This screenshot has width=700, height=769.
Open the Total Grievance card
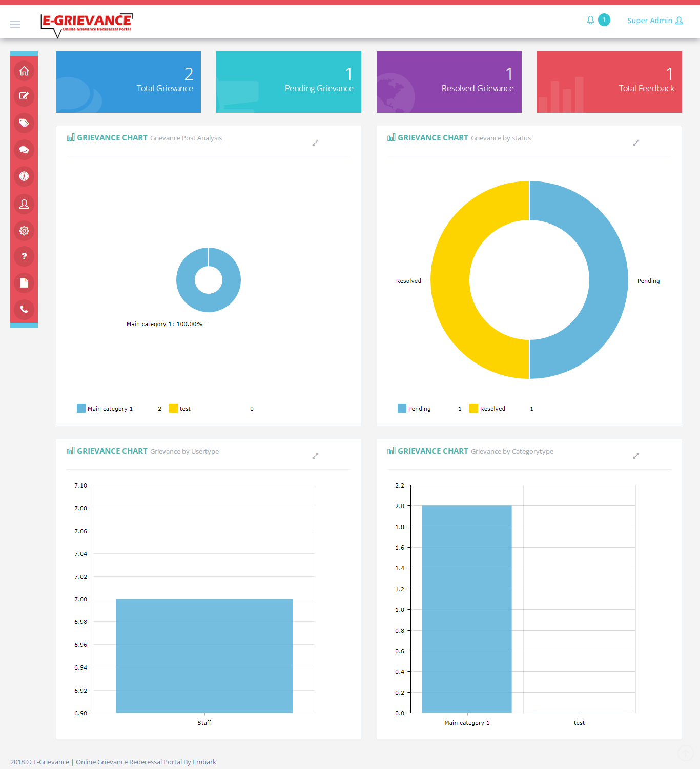pos(128,82)
